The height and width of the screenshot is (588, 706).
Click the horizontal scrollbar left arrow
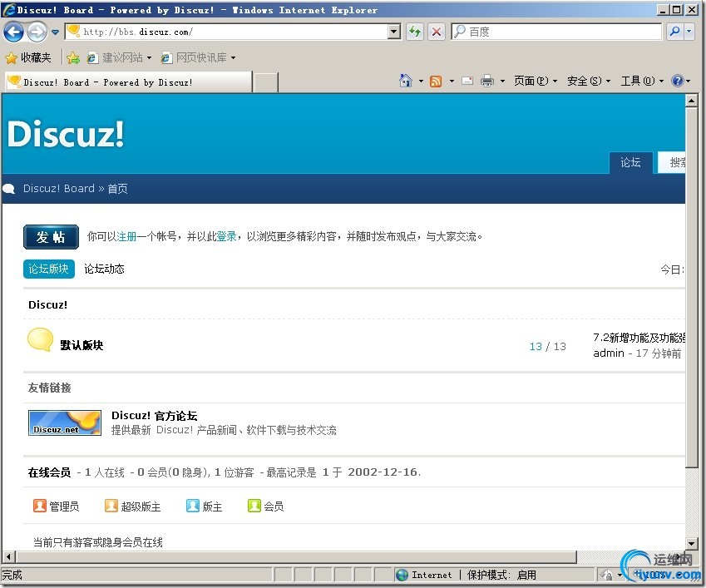(8, 557)
